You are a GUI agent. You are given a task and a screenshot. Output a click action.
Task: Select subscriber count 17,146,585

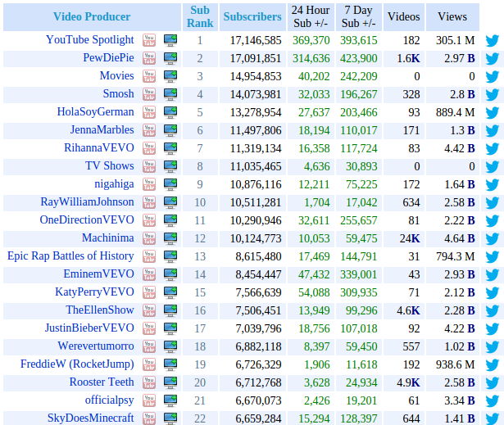pyautogui.click(x=256, y=40)
